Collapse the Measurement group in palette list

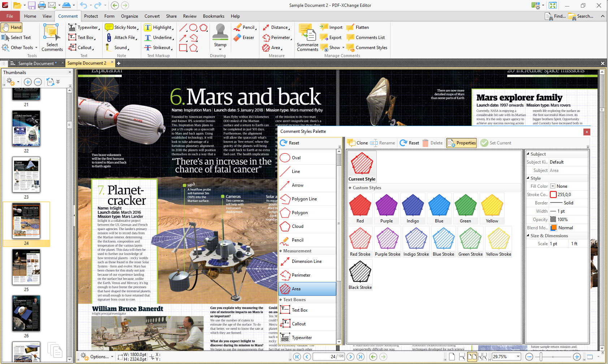point(281,251)
